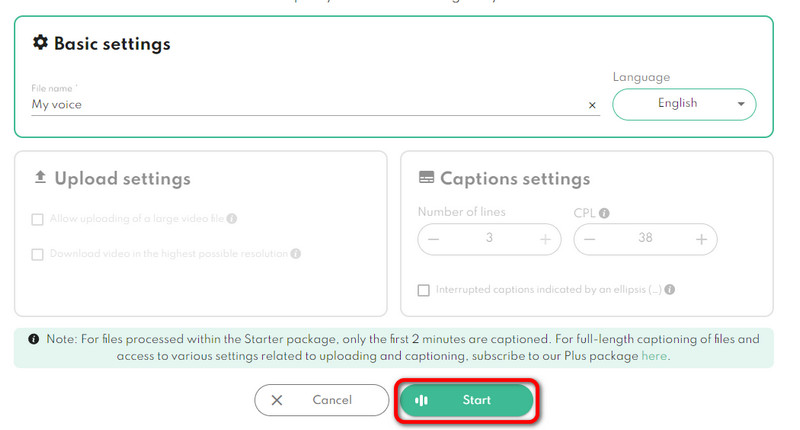Click info icon beside large video file option

(x=232, y=219)
